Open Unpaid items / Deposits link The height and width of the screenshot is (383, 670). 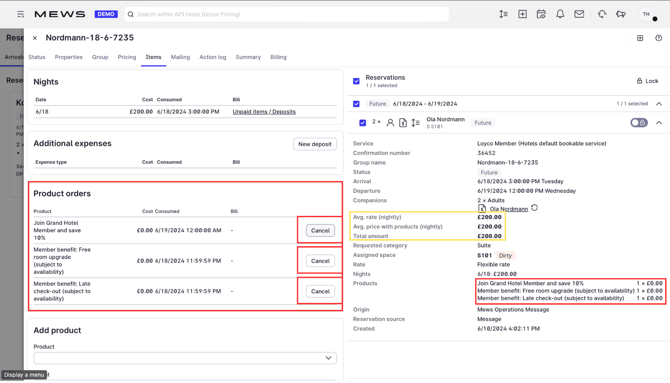tap(264, 112)
